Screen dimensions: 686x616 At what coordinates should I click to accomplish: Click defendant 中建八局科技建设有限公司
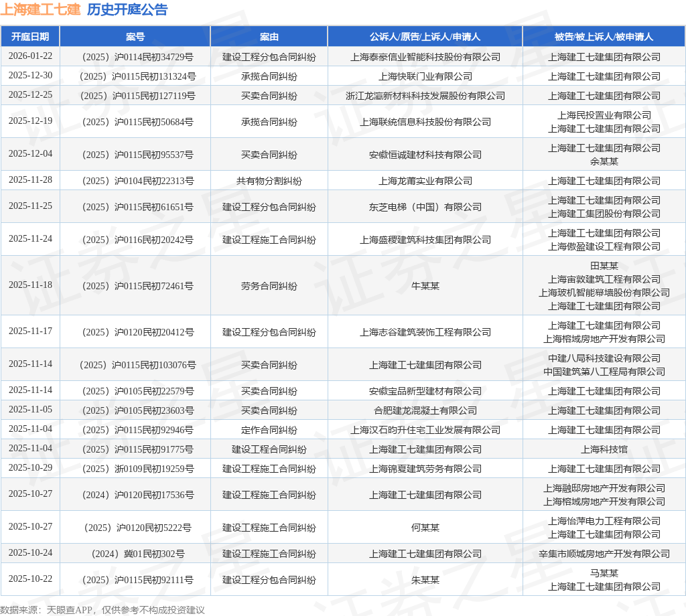604,358
